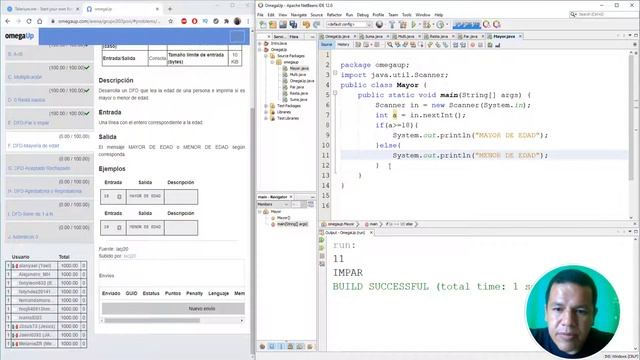Viewport: 640px width, 360px height.
Task: Click the 'Subido por' uploader link
Action: pyautogui.click(x=129, y=256)
